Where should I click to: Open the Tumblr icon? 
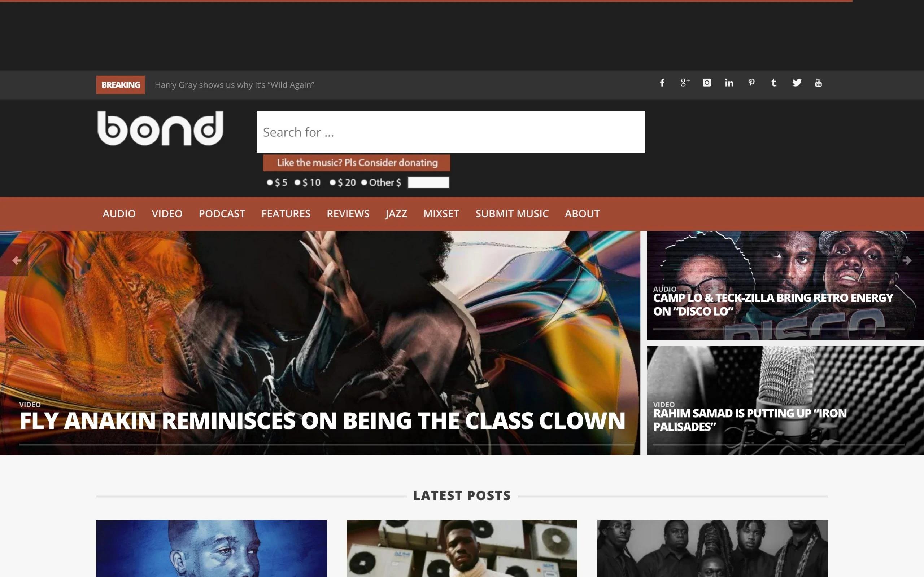pyautogui.click(x=773, y=83)
